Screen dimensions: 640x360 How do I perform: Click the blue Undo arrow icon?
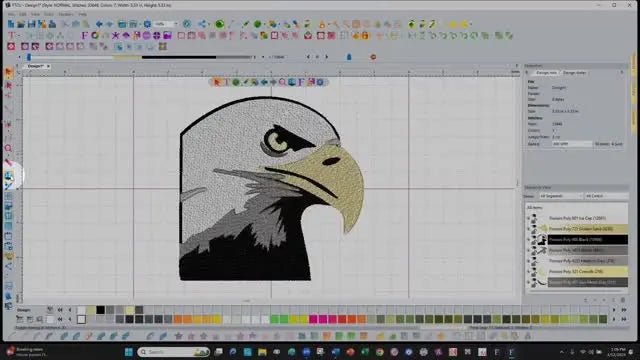[x=99, y=24]
